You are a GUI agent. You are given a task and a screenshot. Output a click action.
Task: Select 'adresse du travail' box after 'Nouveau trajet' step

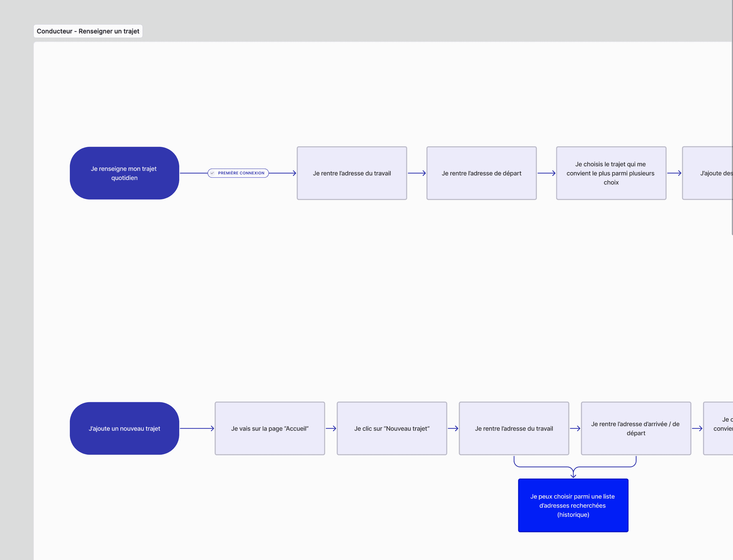click(x=514, y=428)
